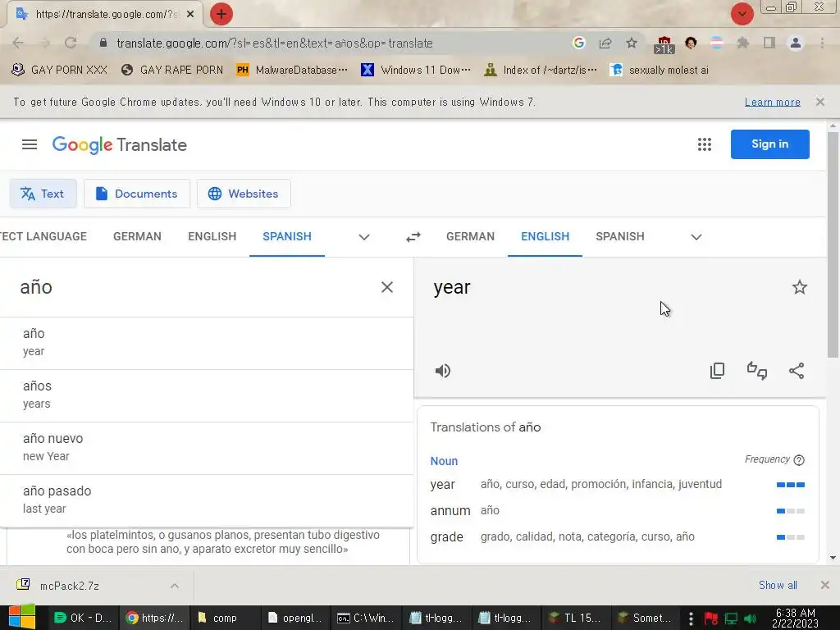Choose Spanish as source language
The height and width of the screenshot is (630, 840).
[287, 236]
